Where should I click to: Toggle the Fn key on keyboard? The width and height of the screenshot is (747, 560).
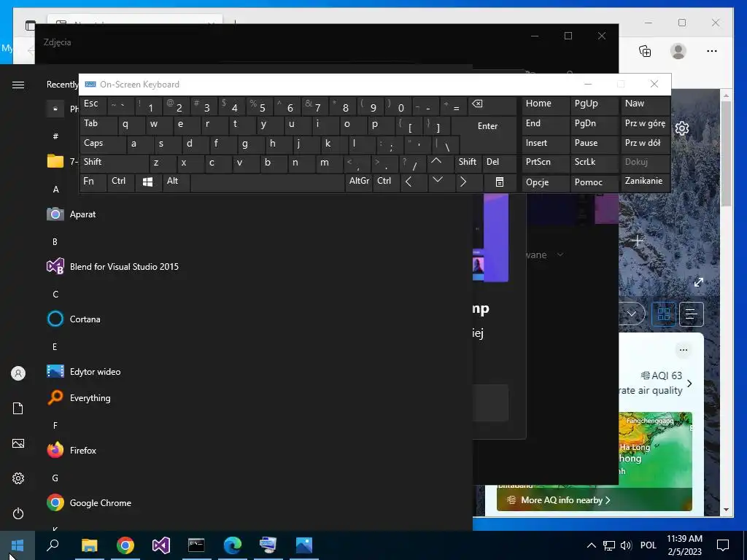pos(93,182)
